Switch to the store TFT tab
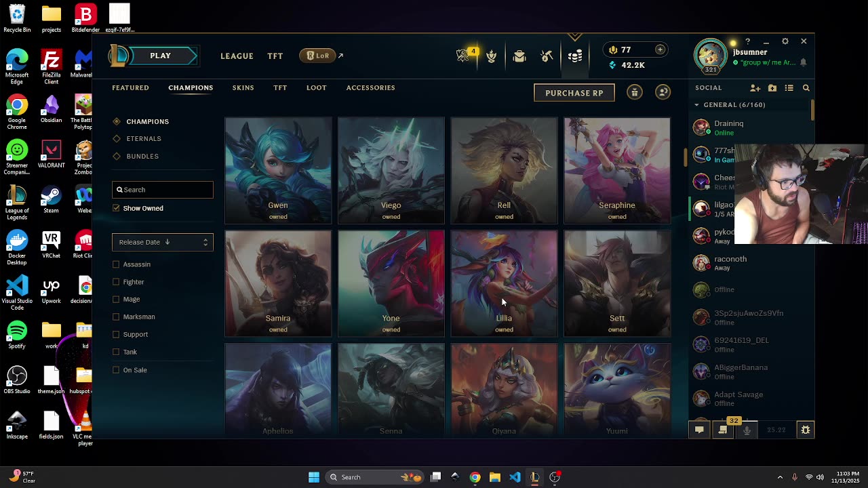 coord(280,87)
